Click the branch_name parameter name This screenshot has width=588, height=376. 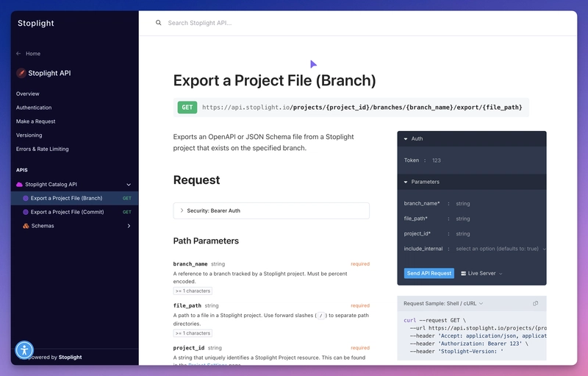tap(190, 264)
